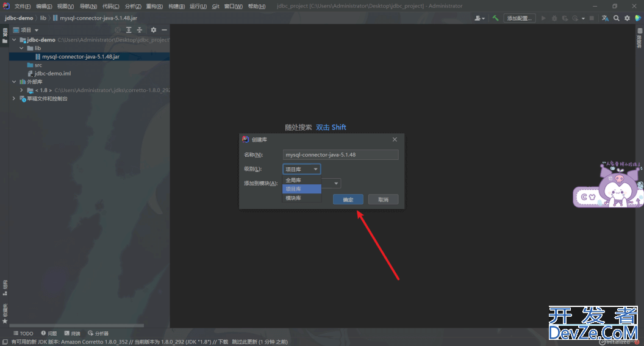Image resolution: width=644 pixels, height=346 pixels.
Task: Select 模块库 from level dropdown list
Action: [x=302, y=198]
